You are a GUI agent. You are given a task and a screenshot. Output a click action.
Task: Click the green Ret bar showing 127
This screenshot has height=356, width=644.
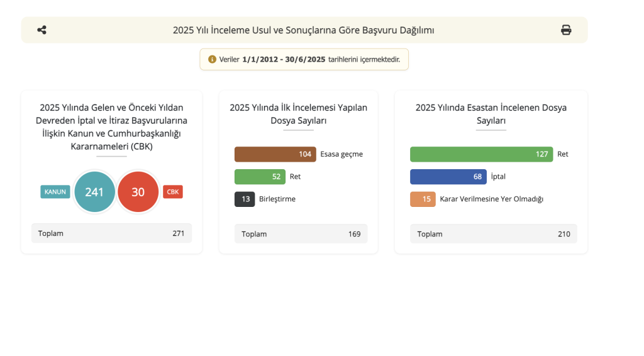481,154
